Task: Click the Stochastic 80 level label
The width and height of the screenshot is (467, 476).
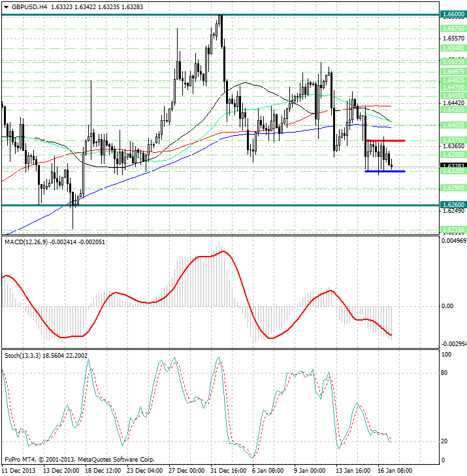Action: pos(444,373)
